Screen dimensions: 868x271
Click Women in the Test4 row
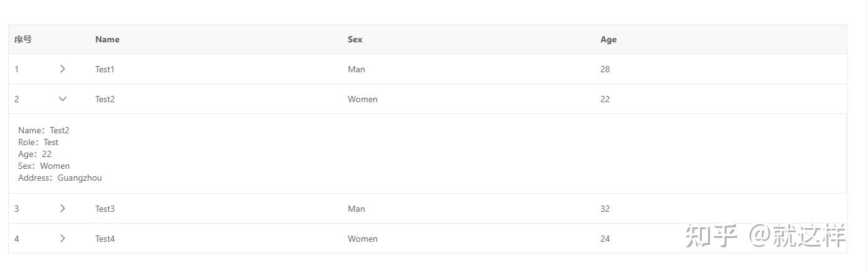click(362, 239)
